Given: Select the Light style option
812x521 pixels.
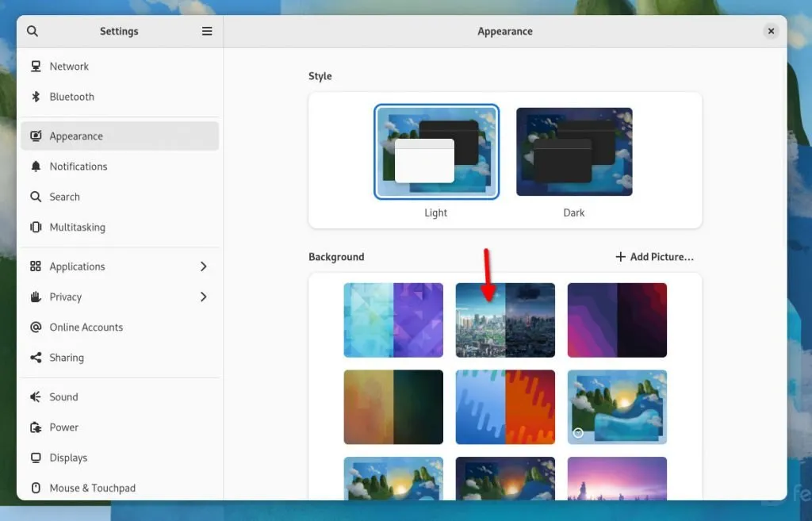Looking at the screenshot, I should click(435, 151).
